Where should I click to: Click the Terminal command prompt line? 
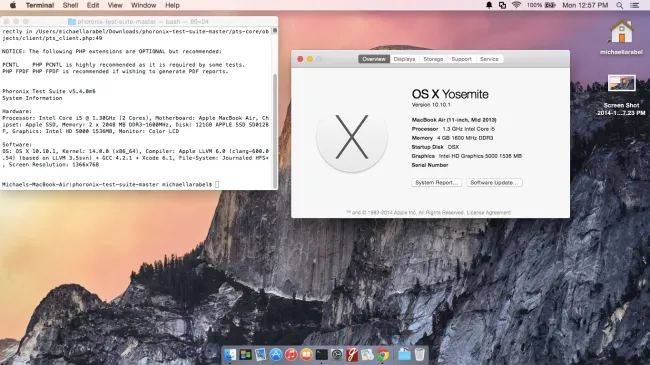110,184
